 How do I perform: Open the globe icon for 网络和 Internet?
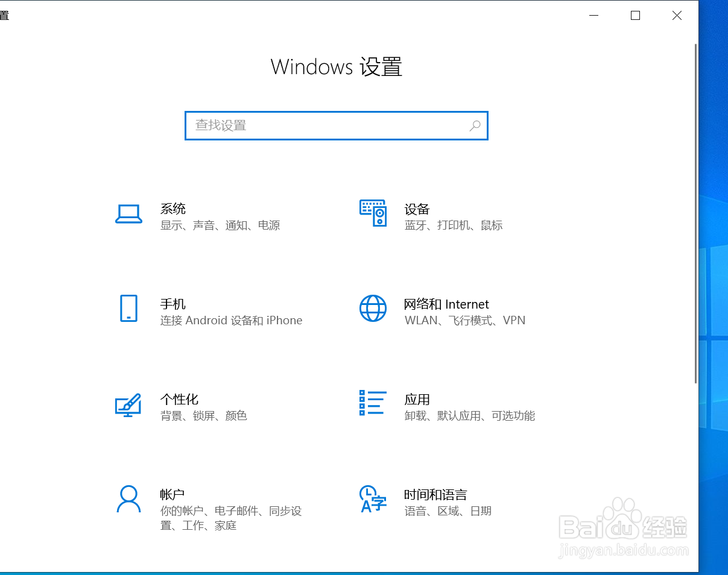373,309
